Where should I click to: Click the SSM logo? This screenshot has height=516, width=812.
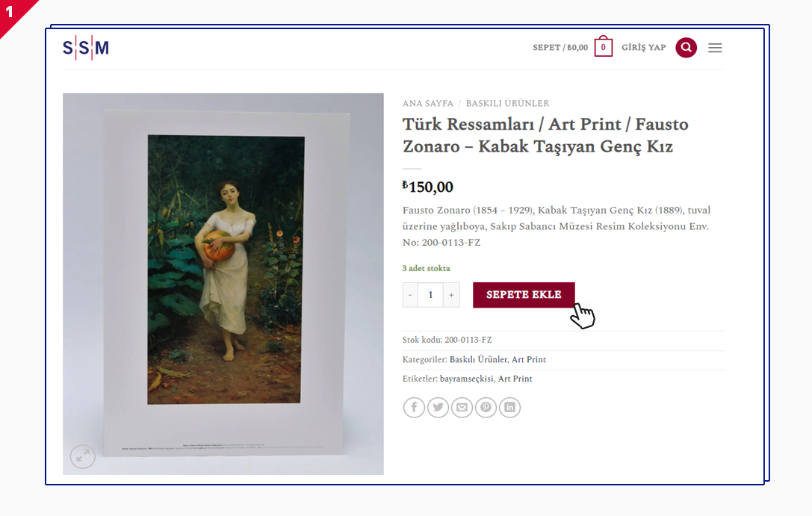tap(86, 49)
